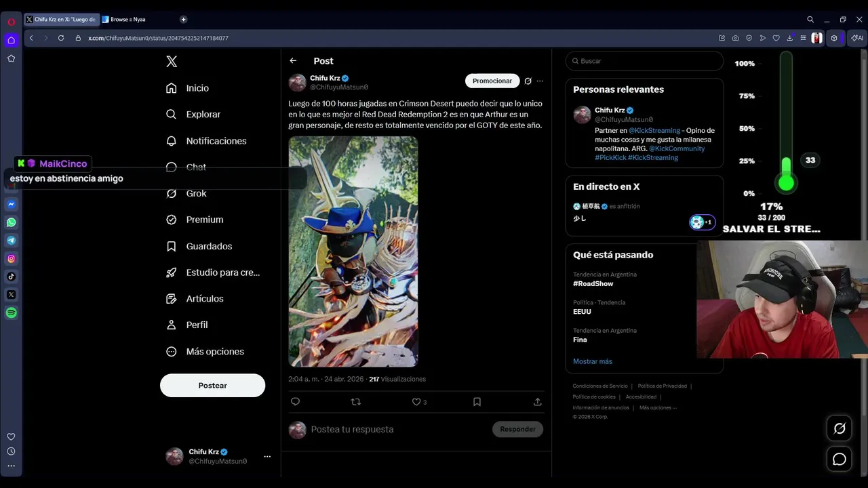Click the X logo home icon
The image size is (868, 488).
click(172, 62)
